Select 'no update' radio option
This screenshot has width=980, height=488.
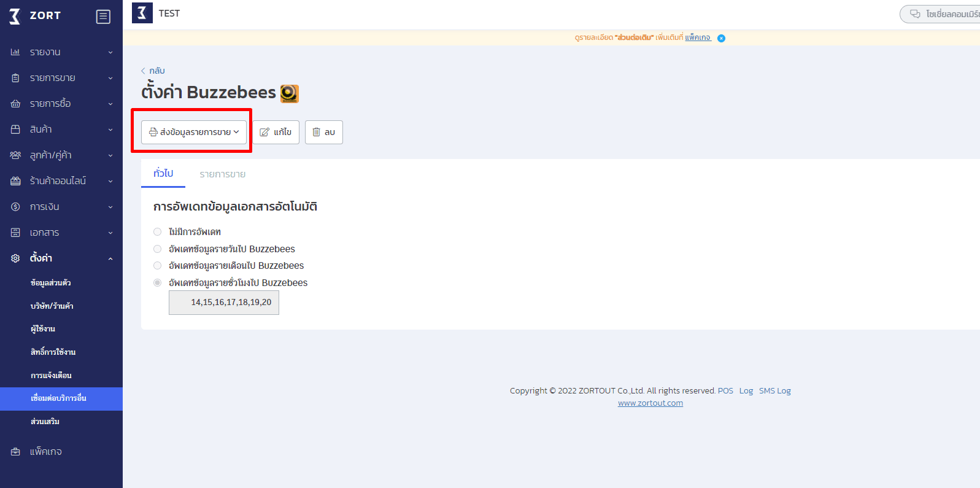[158, 232]
